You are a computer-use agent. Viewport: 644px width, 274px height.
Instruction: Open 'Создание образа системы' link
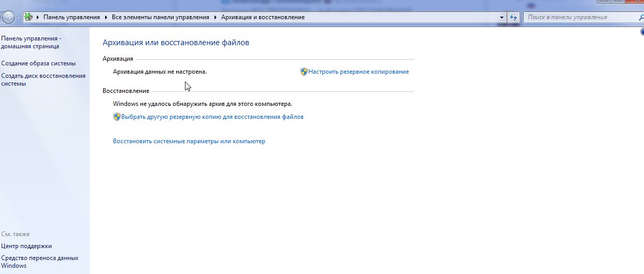[x=38, y=63]
